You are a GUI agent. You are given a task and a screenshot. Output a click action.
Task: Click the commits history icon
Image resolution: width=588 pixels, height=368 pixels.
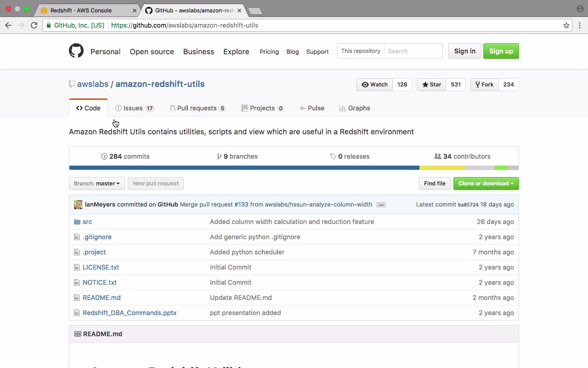pyautogui.click(x=104, y=156)
